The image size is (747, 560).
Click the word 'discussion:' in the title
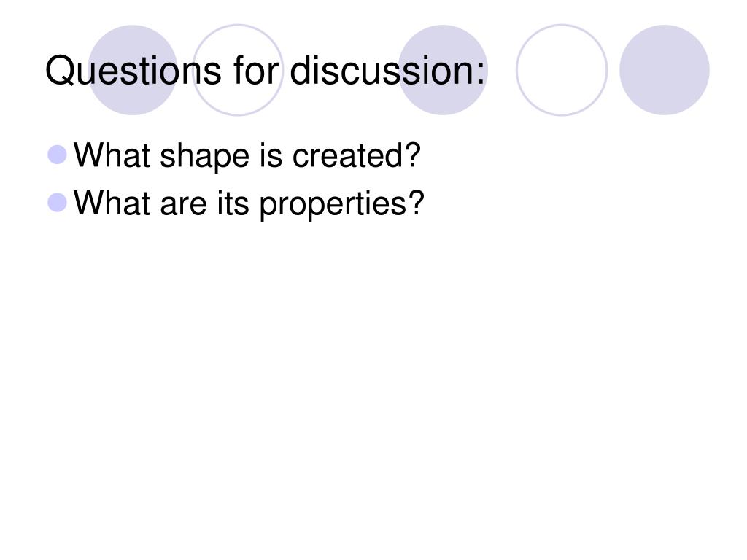pos(387,70)
